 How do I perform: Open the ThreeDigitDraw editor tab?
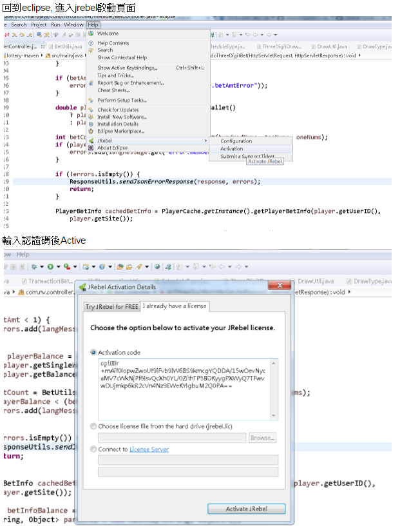(279, 46)
